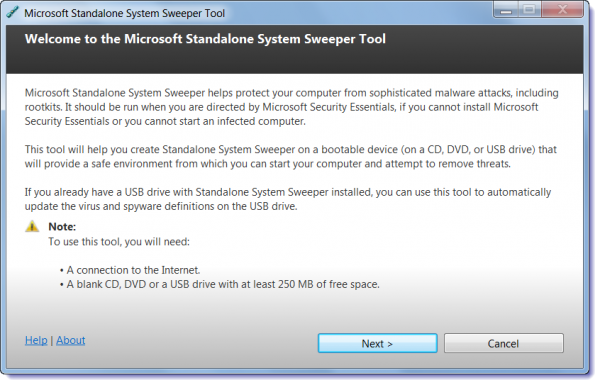Click the 'To use this tool' line

tap(119, 242)
